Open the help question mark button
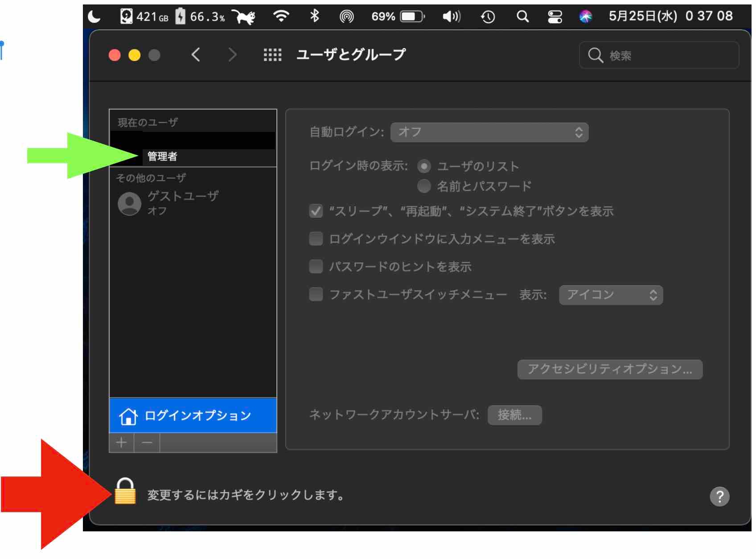The height and width of the screenshot is (559, 756). (719, 496)
